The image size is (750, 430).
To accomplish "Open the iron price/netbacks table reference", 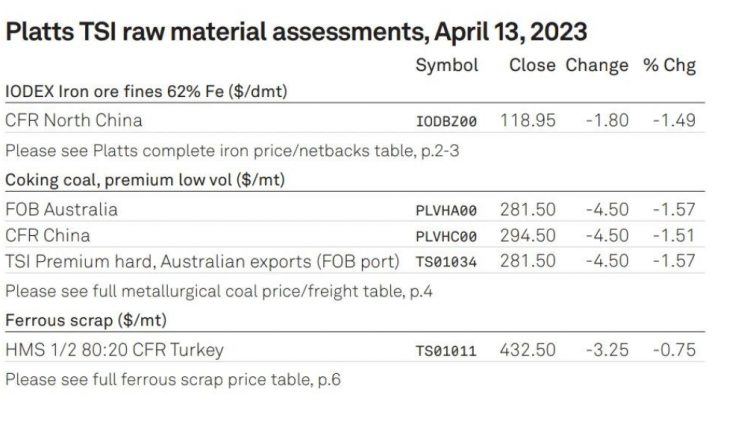I will click(x=232, y=151).
